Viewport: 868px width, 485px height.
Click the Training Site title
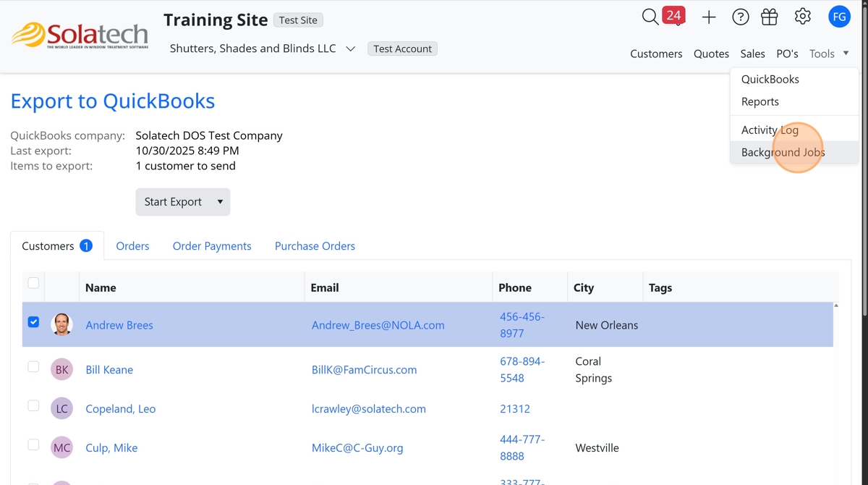point(216,20)
